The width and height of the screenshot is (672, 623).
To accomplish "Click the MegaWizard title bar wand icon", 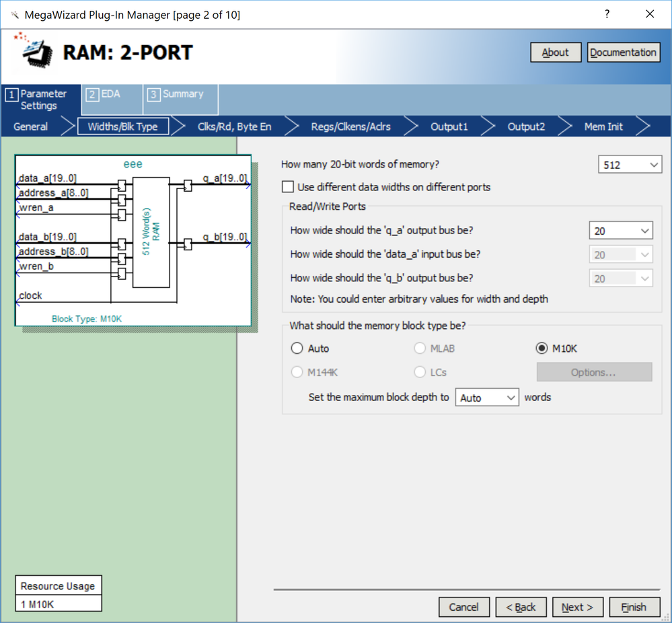I will pyautogui.click(x=14, y=15).
